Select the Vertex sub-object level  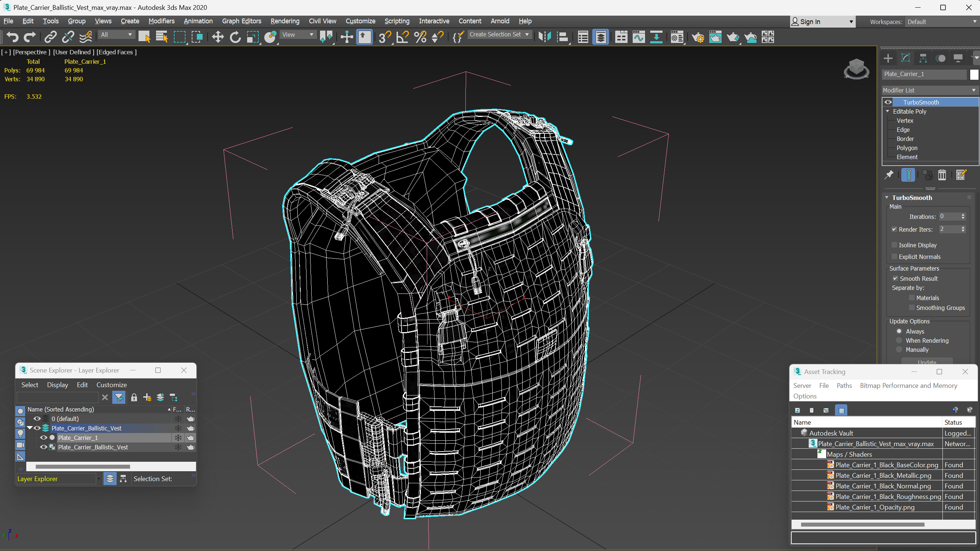point(905,121)
